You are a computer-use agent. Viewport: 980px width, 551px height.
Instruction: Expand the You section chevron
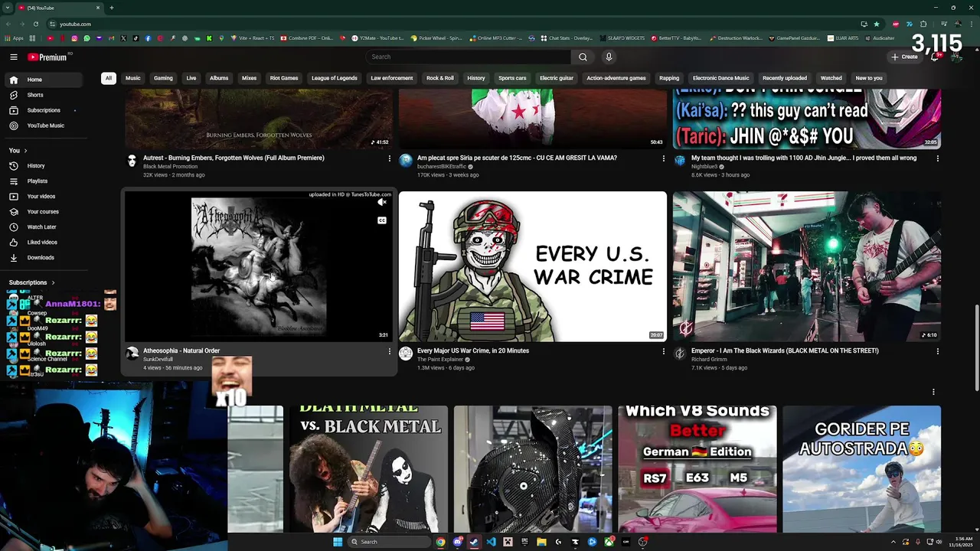pyautogui.click(x=25, y=151)
